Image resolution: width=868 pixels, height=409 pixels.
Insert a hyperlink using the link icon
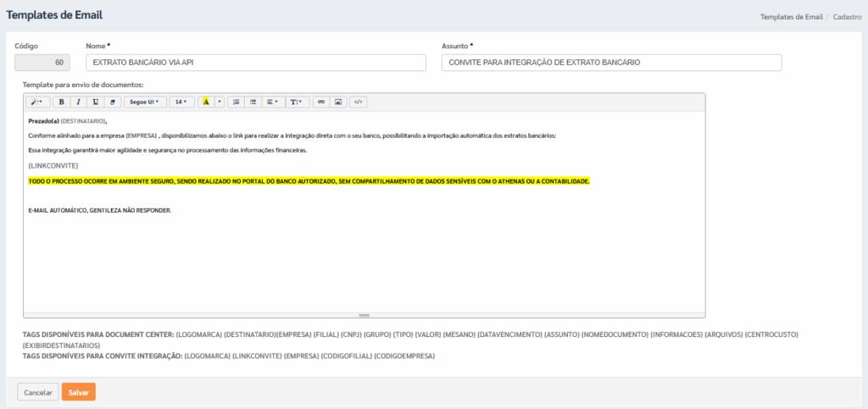(320, 102)
